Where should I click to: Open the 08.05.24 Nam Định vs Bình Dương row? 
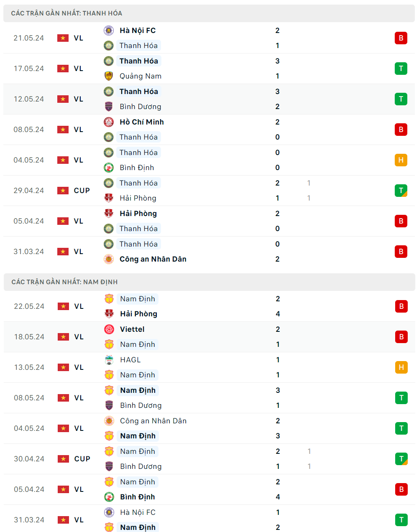point(209,398)
